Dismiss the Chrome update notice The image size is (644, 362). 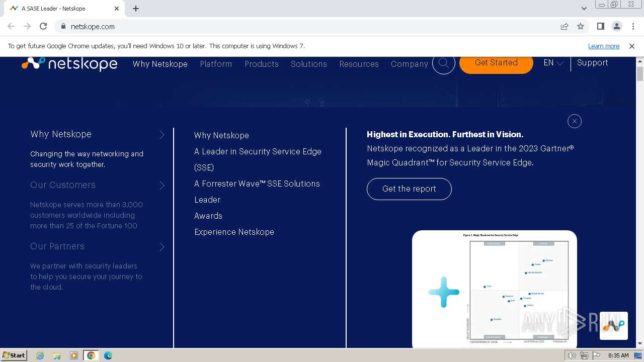(632, 46)
